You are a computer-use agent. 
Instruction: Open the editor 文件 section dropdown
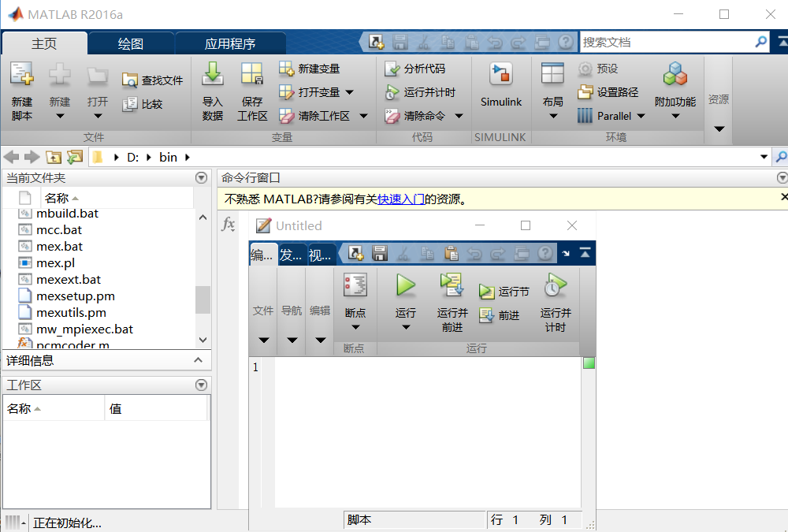pos(263,340)
